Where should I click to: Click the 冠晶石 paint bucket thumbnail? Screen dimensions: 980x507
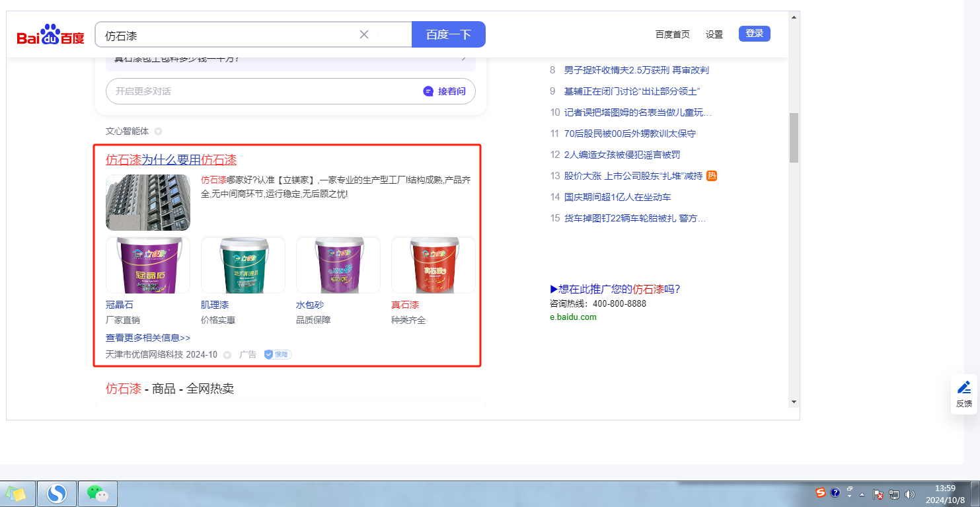coord(148,265)
